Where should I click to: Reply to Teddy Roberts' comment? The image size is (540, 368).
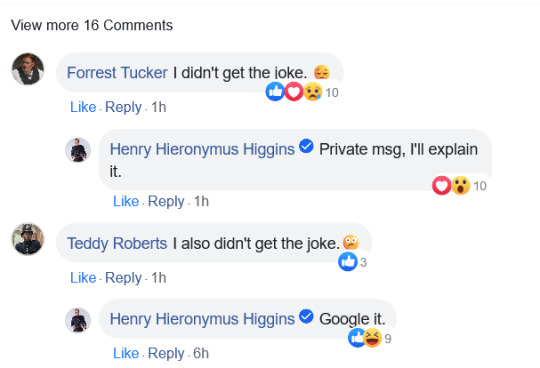(x=123, y=278)
